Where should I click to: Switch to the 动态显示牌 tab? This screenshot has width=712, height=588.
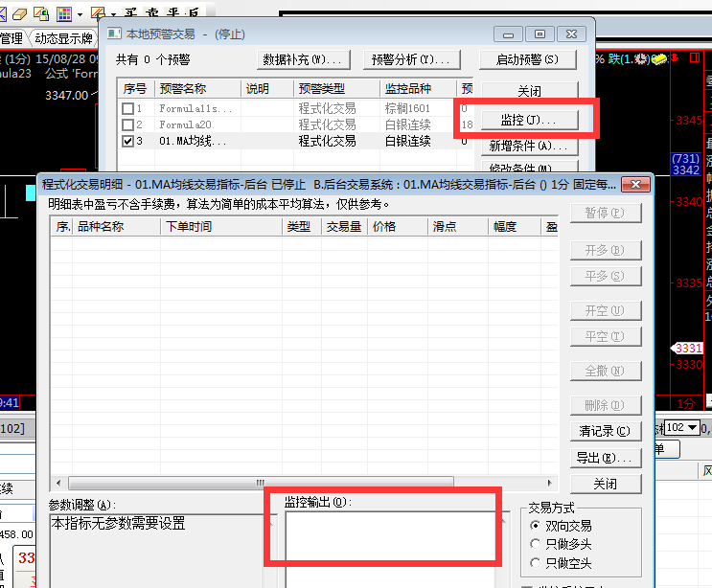point(63,38)
